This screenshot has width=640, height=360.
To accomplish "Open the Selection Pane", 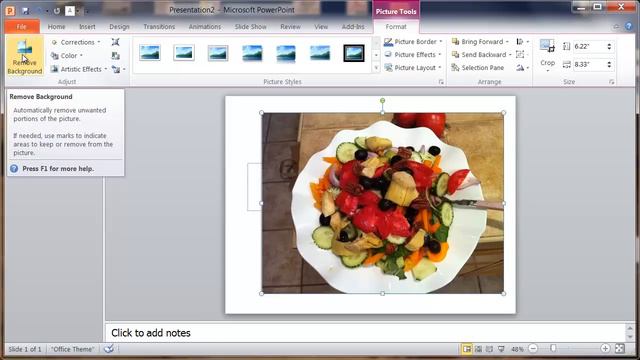I will [x=478, y=68].
